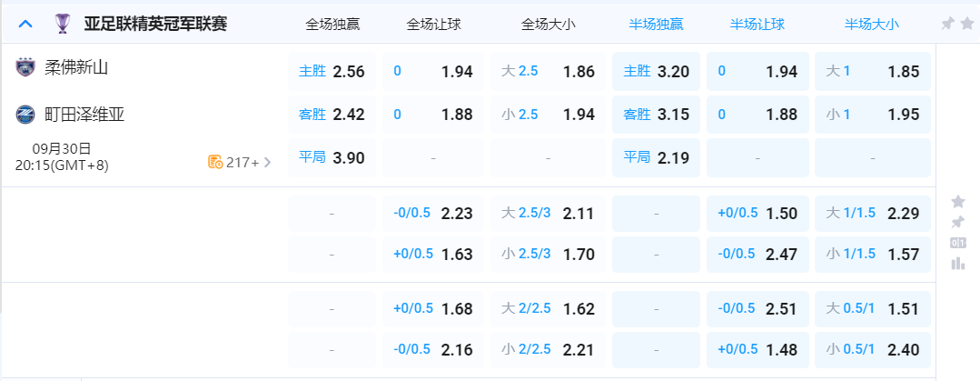Switch to the 半场独赢 header

(657, 25)
